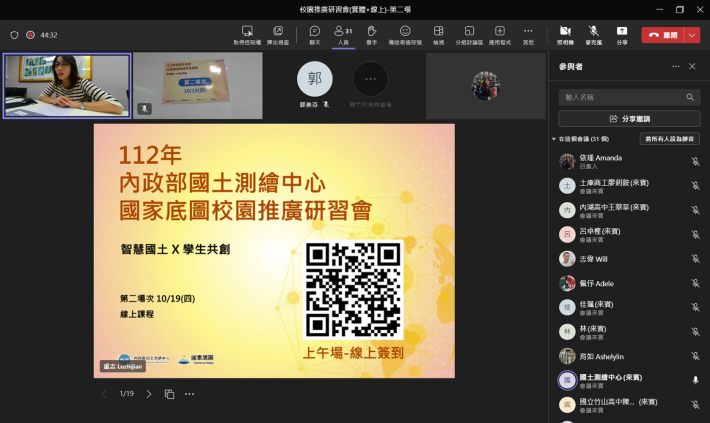Maximize or restore the Teams window
This screenshot has width=710, height=423.
click(680, 9)
